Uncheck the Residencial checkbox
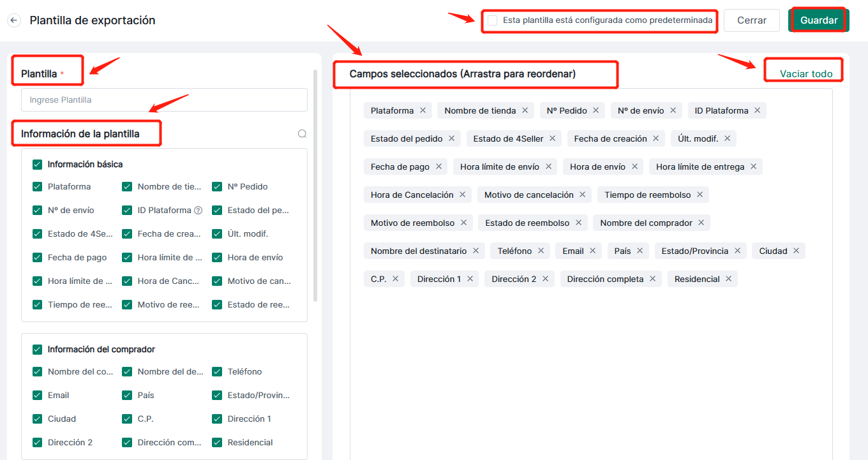 coord(217,442)
